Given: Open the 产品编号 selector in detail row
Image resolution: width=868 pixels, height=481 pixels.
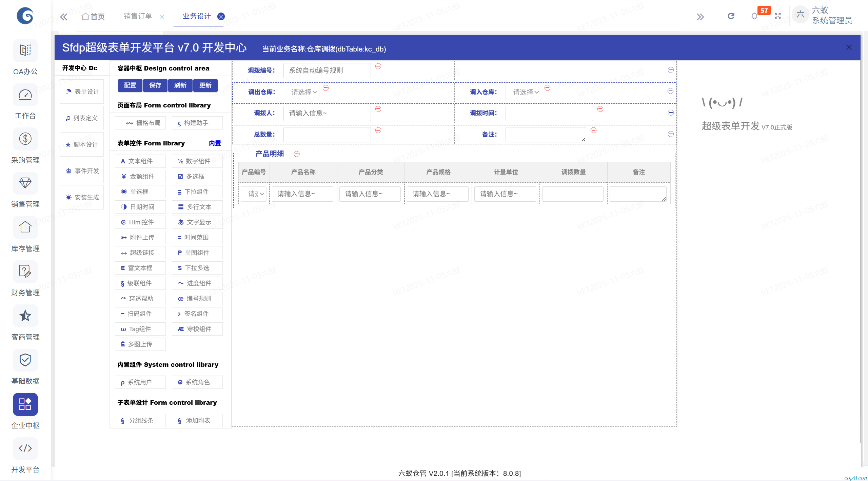Looking at the screenshot, I should pos(254,194).
